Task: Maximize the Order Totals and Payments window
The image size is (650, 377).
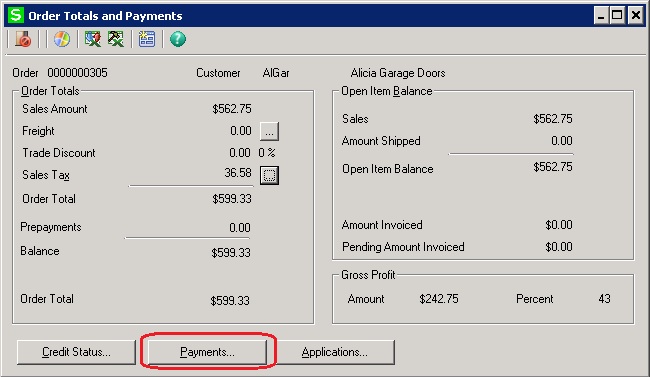Action: pos(617,16)
